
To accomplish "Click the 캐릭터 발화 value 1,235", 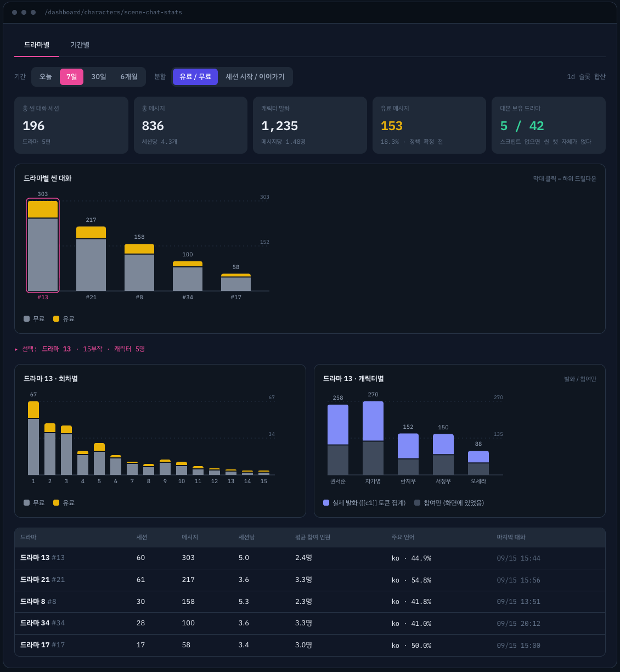I will pyautogui.click(x=280, y=126).
